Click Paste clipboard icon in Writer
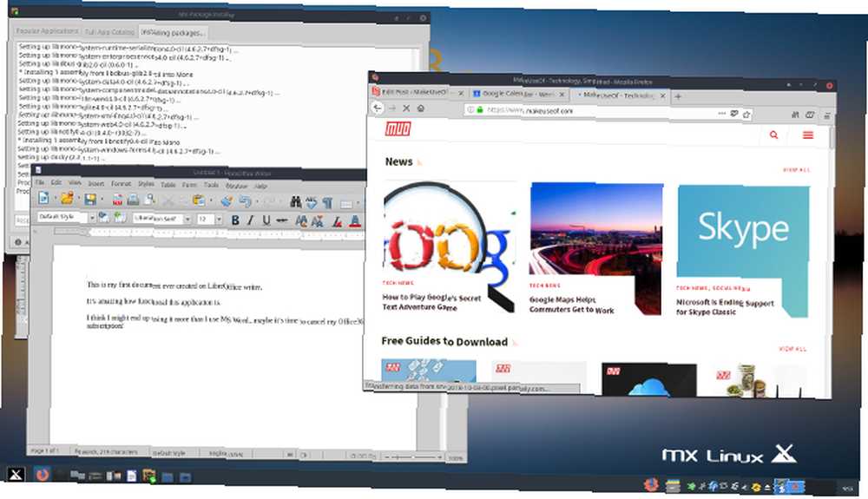The height and width of the screenshot is (499, 868). [198, 200]
